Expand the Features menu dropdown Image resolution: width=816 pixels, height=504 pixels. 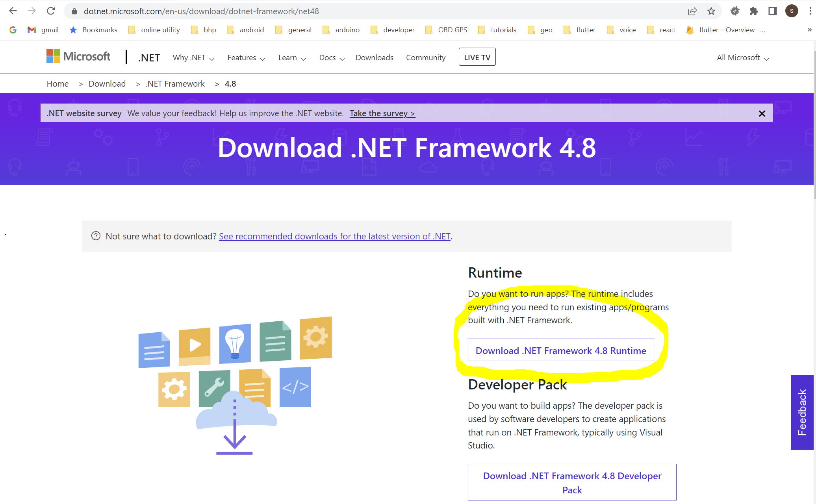(246, 58)
